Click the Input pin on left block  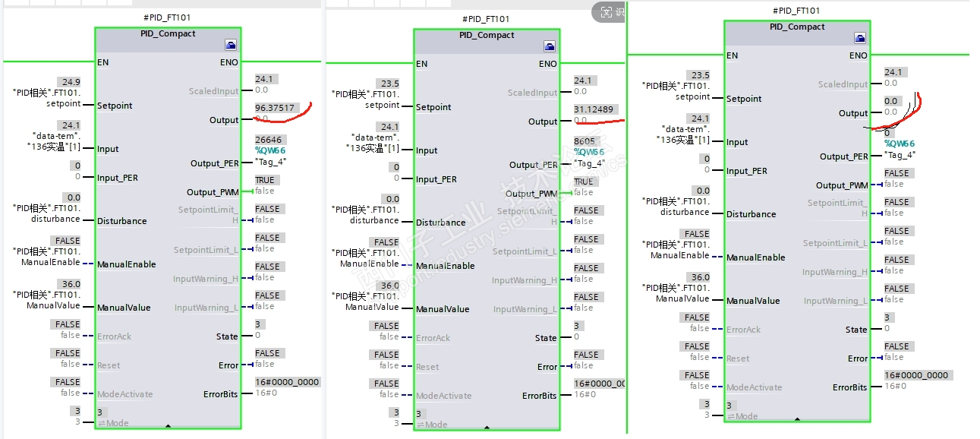point(108,149)
